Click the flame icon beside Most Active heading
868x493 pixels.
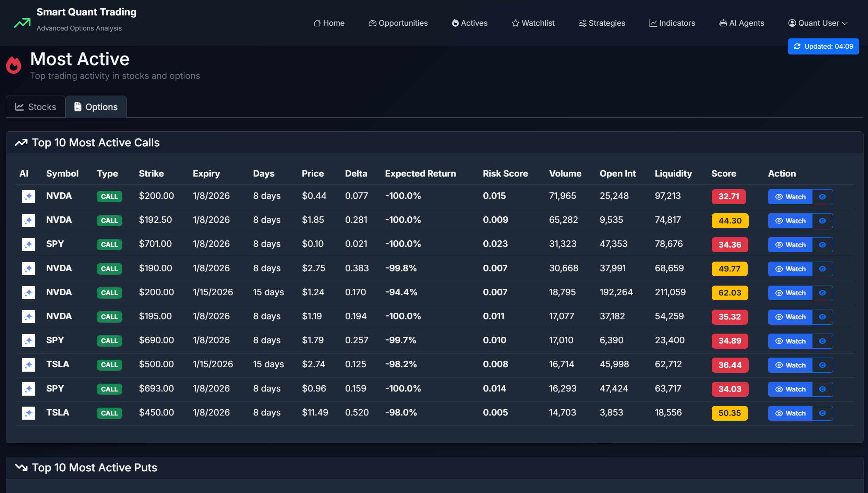pos(14,65)
